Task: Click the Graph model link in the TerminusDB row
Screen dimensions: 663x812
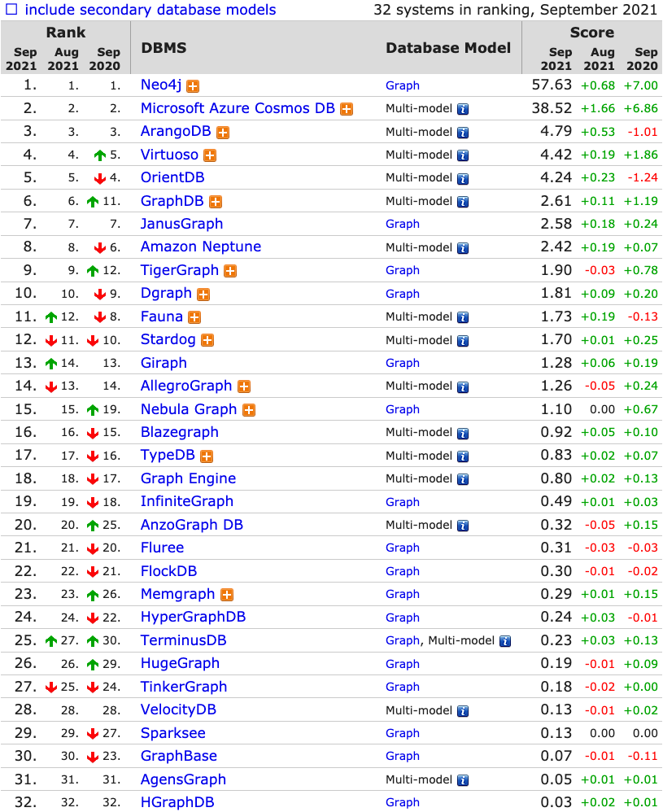Action: (403, 640)
